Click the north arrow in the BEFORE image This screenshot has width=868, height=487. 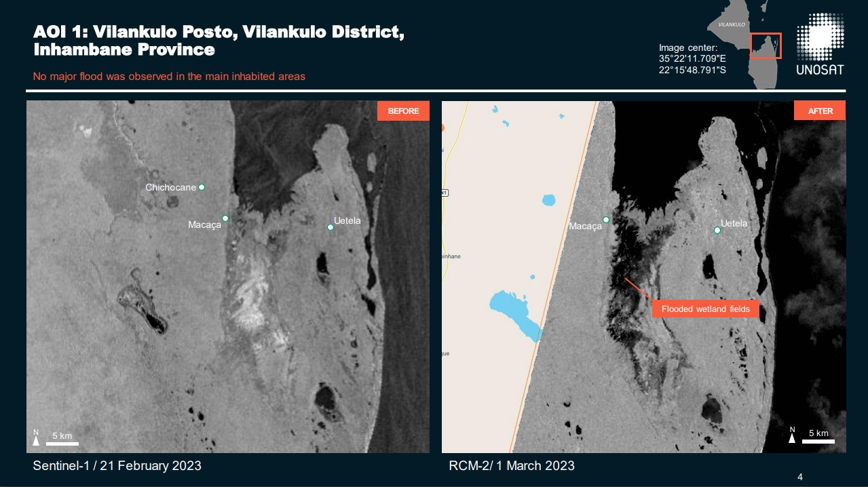36,438
